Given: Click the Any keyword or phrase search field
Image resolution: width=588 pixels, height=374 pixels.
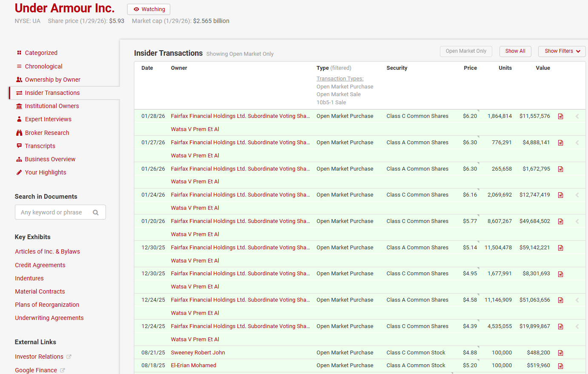Looking at the screenshot, I should pyautogui.click(x=60, y=212).
